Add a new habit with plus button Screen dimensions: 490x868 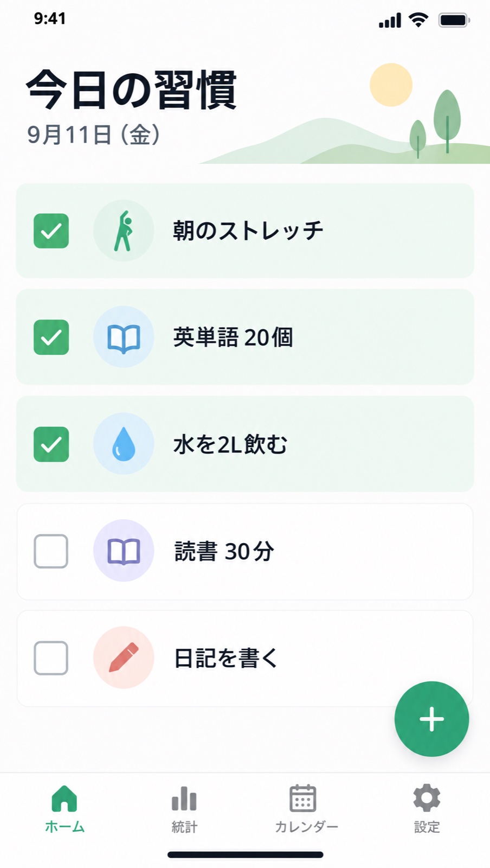click(x=431, y=719)
